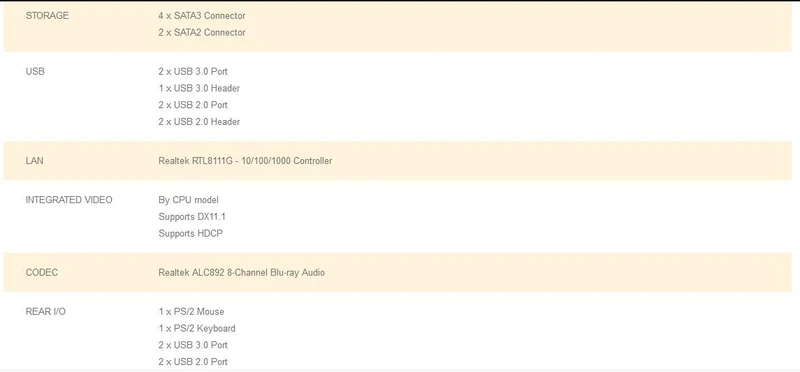Click the STORAGE spec label
Image resolution: width=800 pixels, height=372 pixels.
click(x=47, y=16)
